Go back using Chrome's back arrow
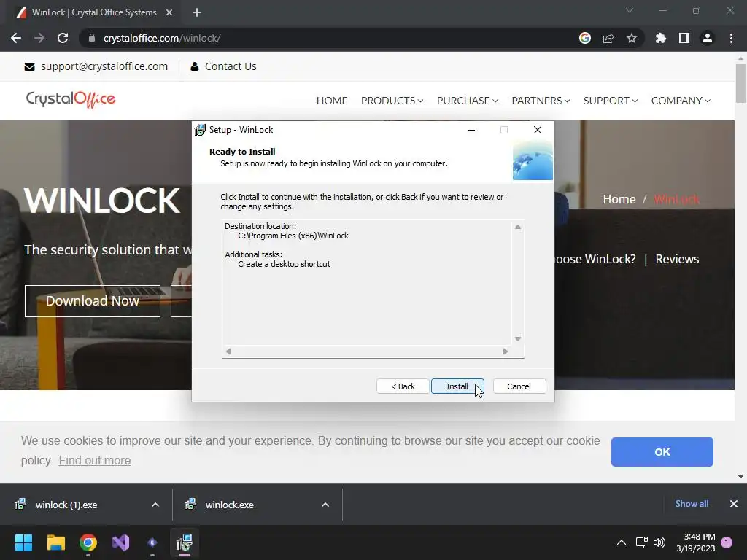The width and height of the screenshot is (747, 560). (x=16, y=38)
